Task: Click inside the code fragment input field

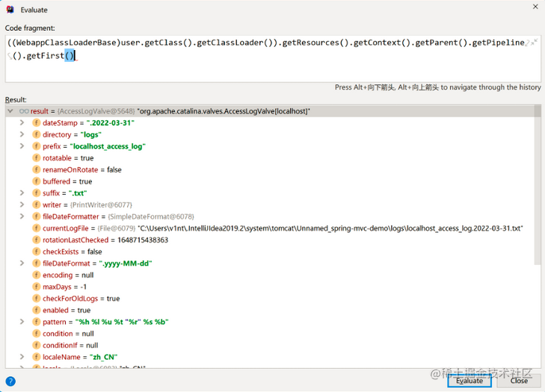Action: click(272, 58)
